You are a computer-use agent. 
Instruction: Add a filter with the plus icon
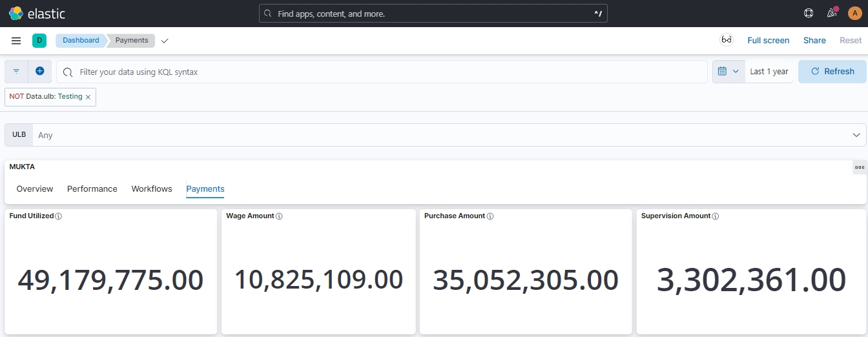click(x=40, y=72)
